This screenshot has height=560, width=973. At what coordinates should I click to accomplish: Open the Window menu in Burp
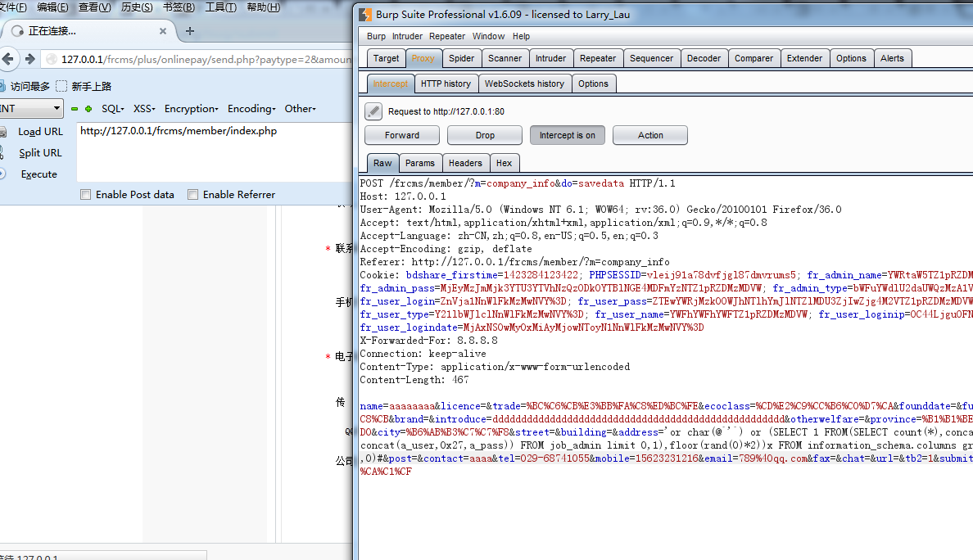[488, 37]
